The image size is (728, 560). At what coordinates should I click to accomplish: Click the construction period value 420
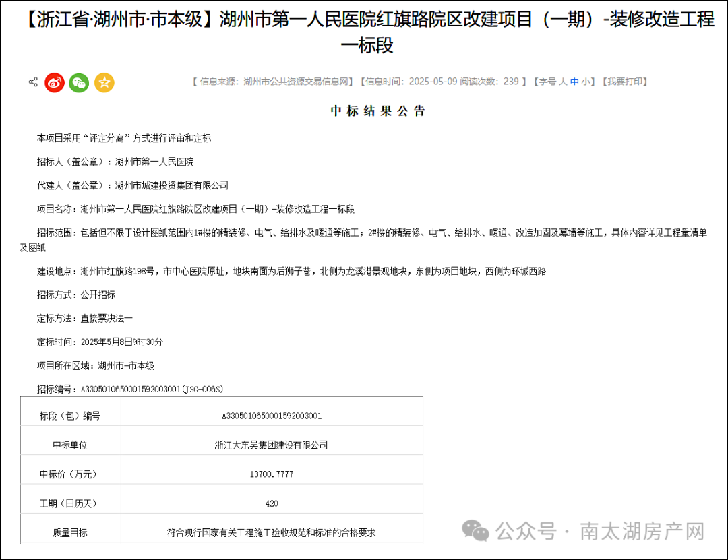tap(271, 503)
